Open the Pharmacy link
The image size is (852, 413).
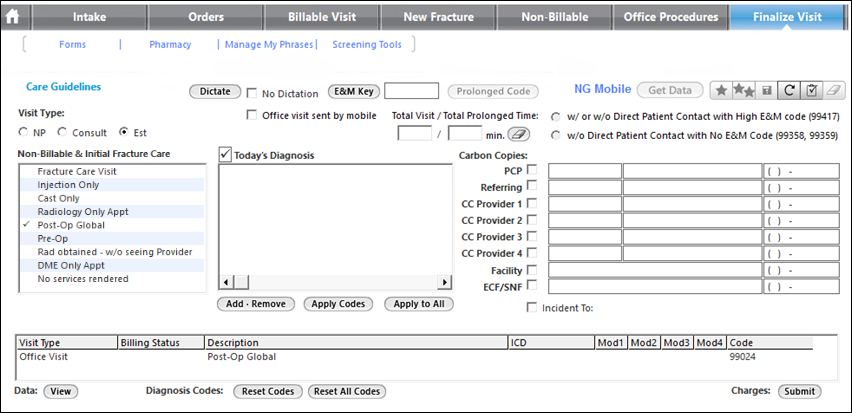[x=170, y=45]
